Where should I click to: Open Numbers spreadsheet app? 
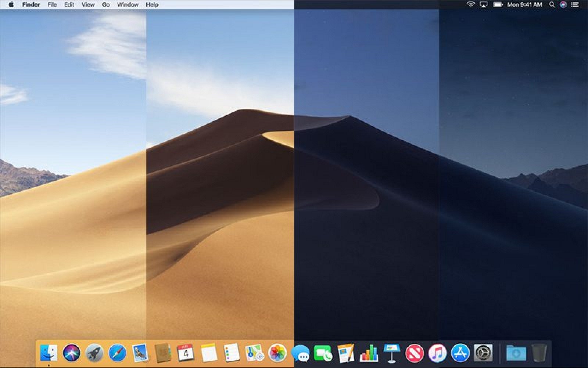click(369, 353)
